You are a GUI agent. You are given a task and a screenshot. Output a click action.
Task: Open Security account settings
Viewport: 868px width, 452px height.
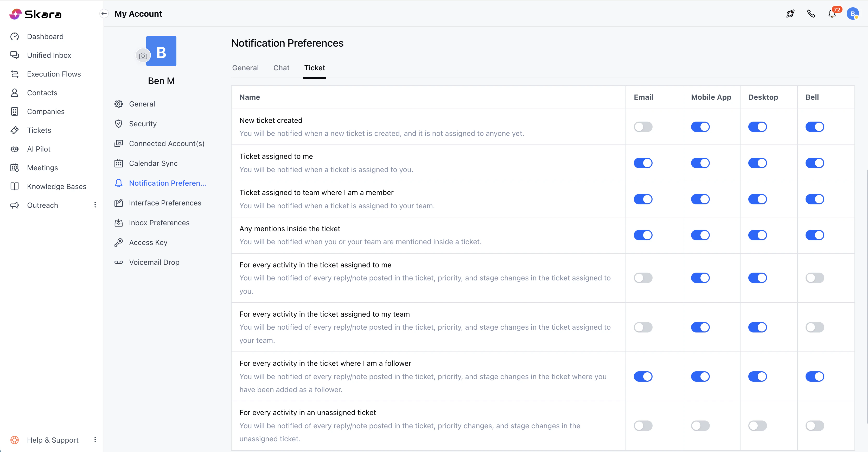143,124
